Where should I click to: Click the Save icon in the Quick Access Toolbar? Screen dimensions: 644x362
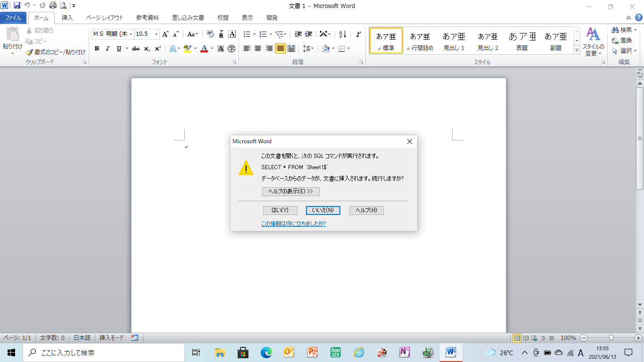coord(17,6)
